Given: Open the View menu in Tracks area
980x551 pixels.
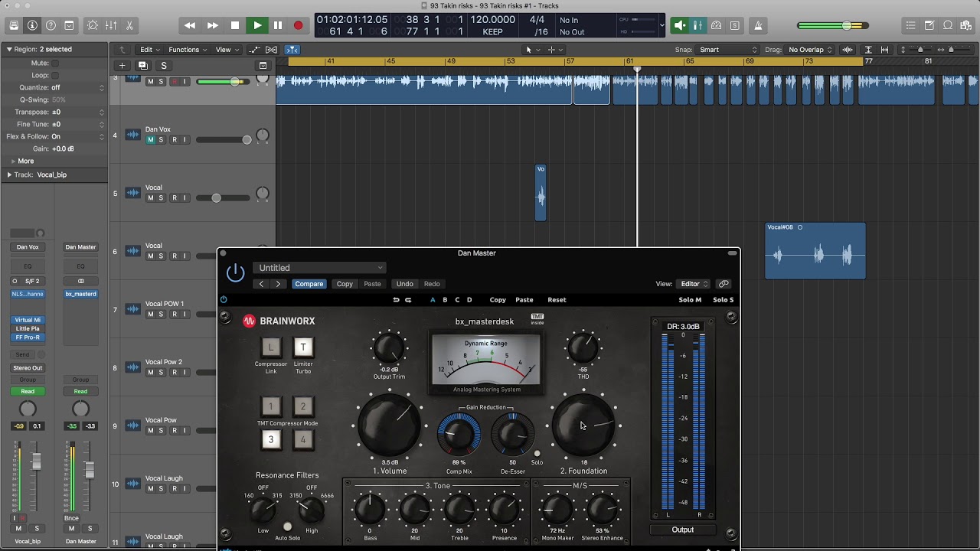Looking at the screenshot, I should [x=226, y=50].
